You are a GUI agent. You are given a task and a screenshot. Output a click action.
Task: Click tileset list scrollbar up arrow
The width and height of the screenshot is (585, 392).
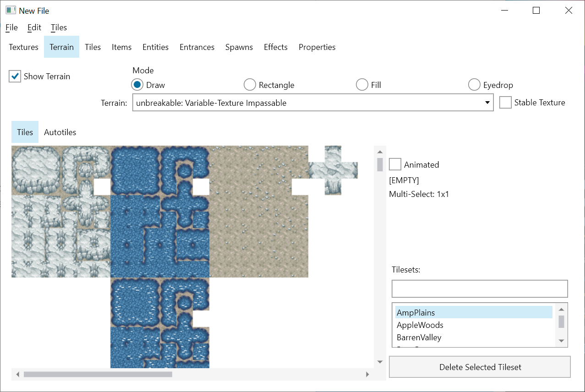(x=561, y=309)
